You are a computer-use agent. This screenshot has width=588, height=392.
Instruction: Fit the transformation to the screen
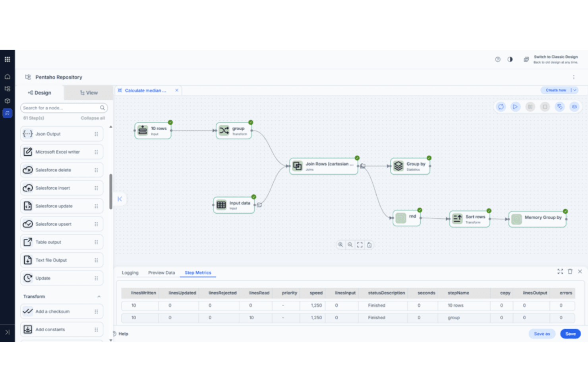360,245
